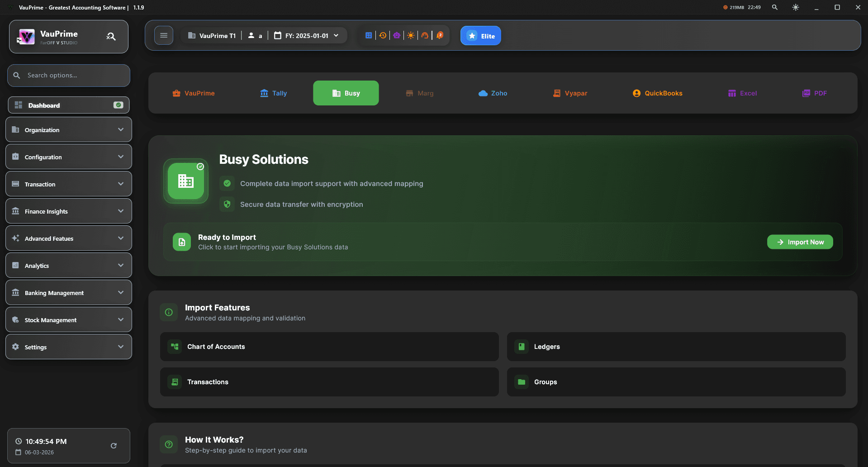Expand the Transaction sidebar section

coord(69,184)
